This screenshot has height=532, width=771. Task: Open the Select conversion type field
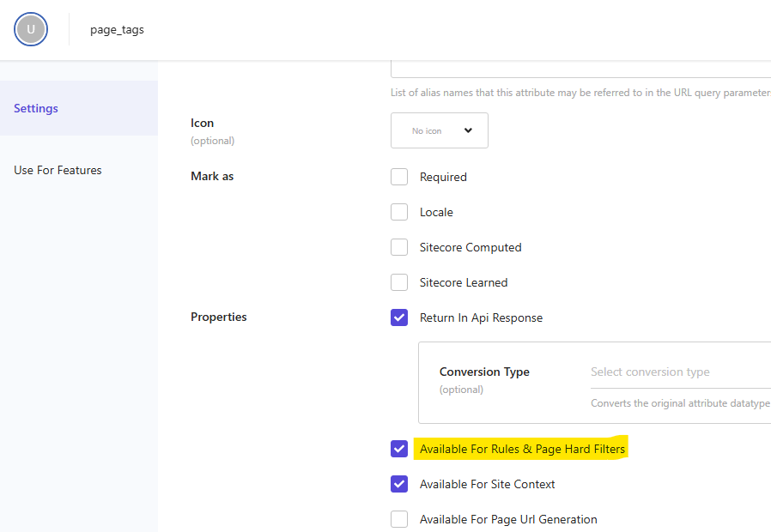click(681, 372)
